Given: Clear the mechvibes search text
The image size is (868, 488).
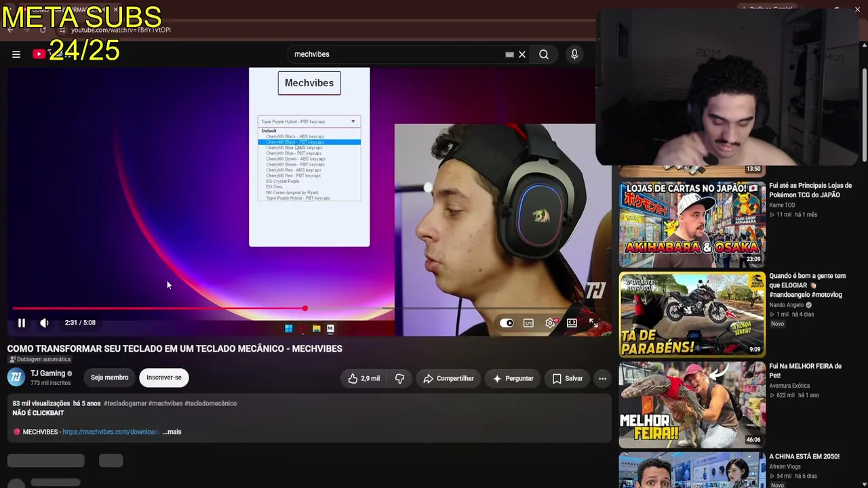Looking at the screenshot, I should 522,54.
